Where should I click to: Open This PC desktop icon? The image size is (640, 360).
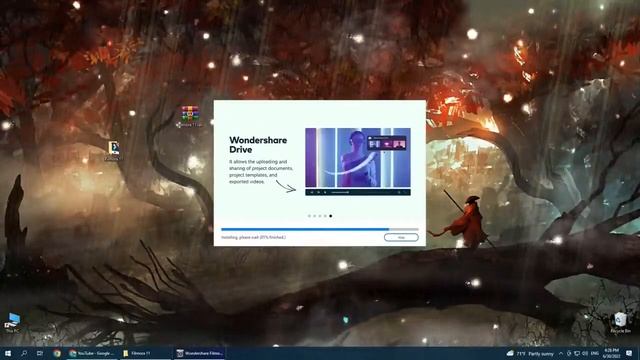point(12,322)
